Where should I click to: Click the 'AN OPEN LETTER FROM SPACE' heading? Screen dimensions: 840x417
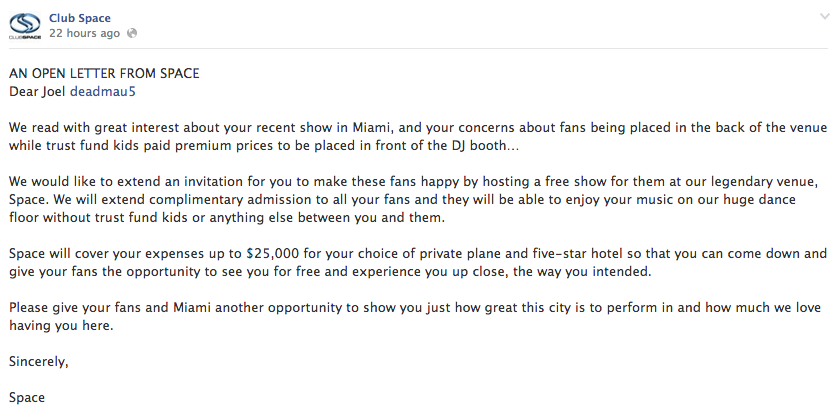[x=103, y=74]
